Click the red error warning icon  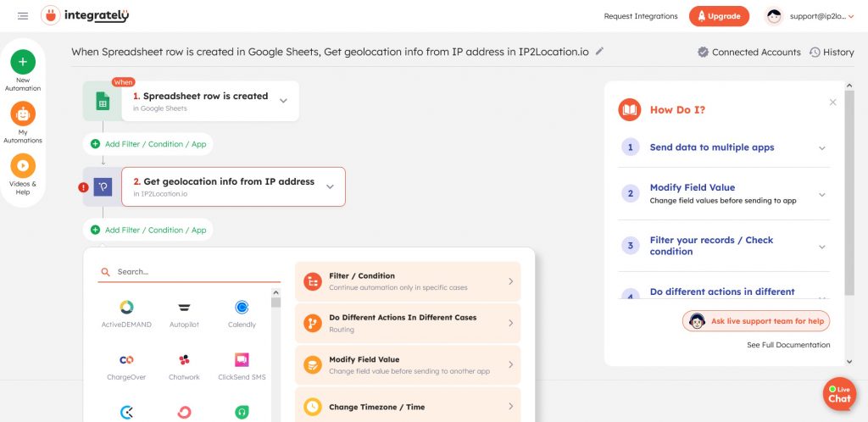(x=83, y=187)
